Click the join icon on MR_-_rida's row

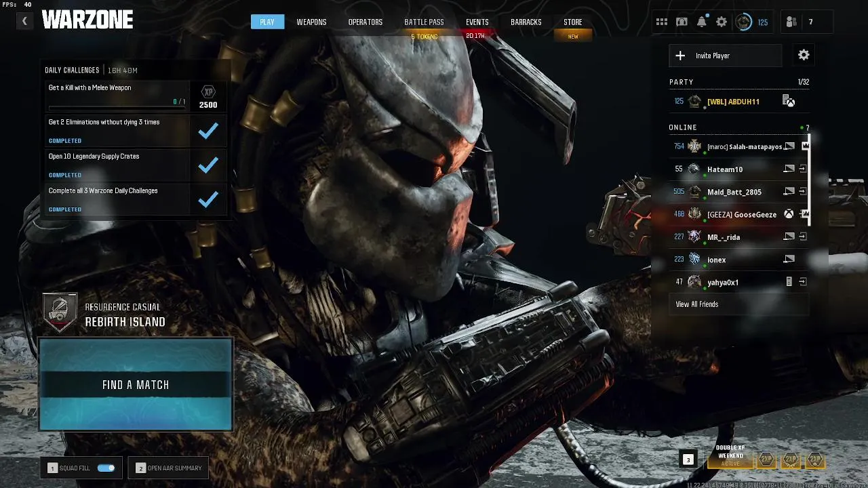(803, 237)
